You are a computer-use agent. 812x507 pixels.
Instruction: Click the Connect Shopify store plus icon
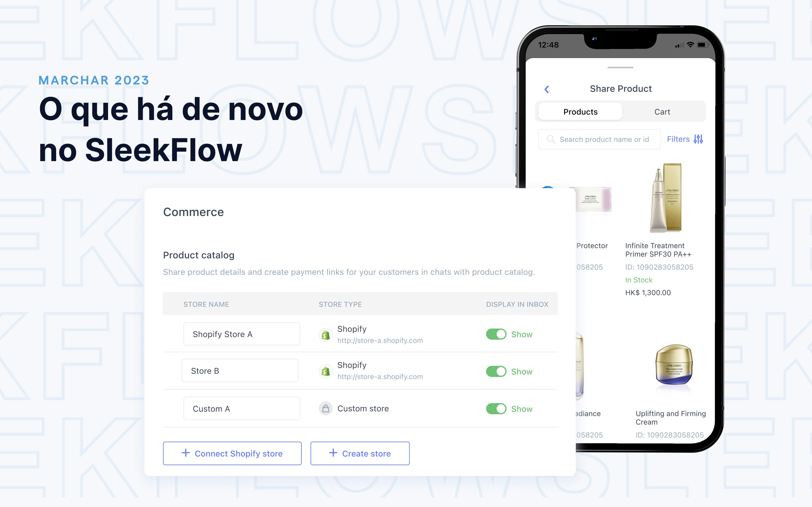(185, 453)
